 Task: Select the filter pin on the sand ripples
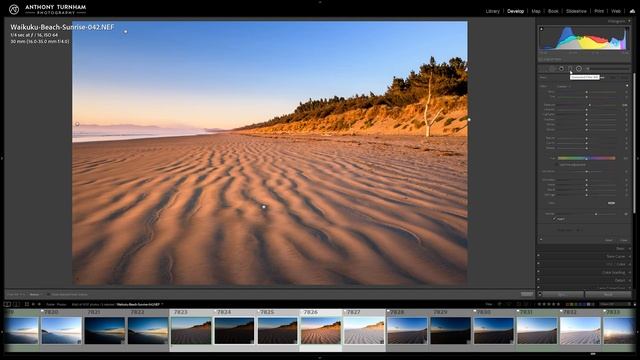[x=264, y=207]
